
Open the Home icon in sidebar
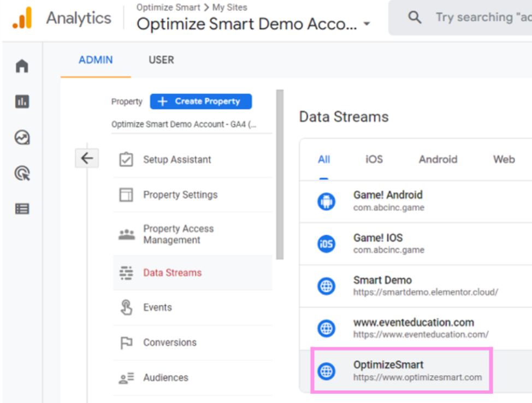[22, 67]
